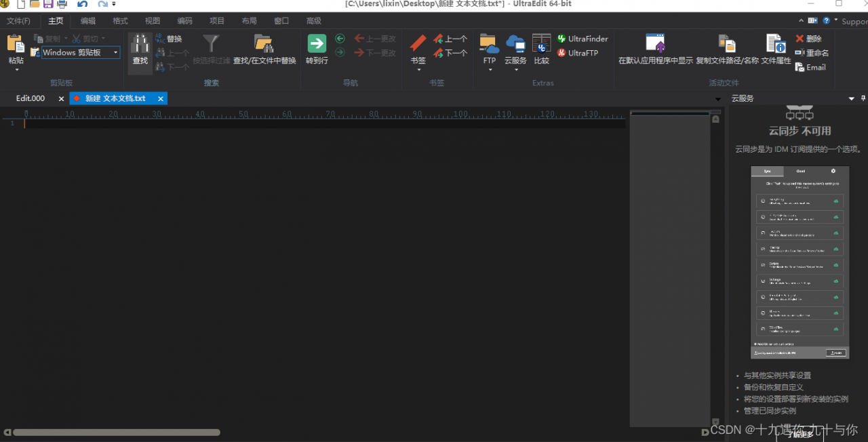The image size is (868, 442).
Task: Click the red 删除 button
Action: click(x=808, y=39)
